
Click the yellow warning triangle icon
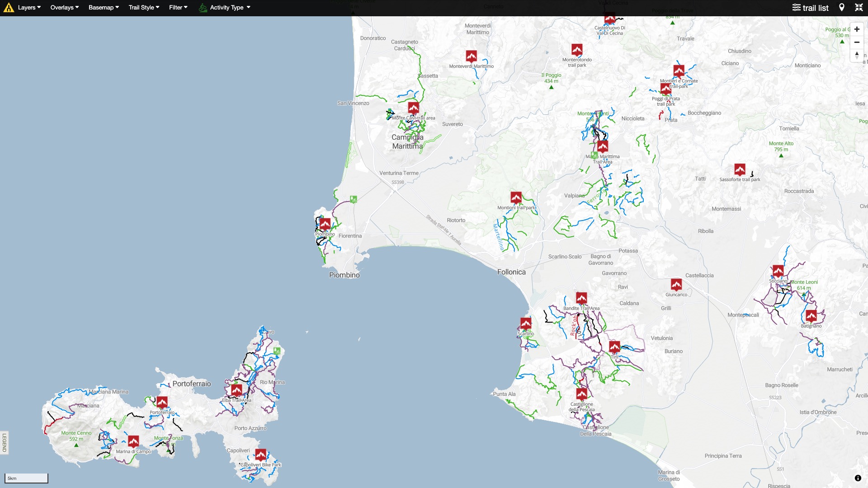pos(9,8)
